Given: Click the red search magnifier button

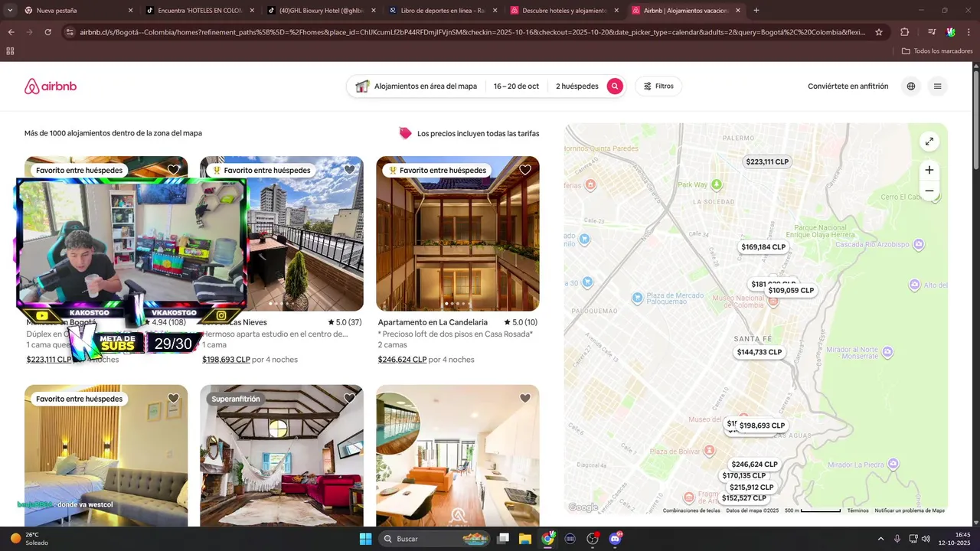Looking at the screenshot, I should click(x=615, y=86).
